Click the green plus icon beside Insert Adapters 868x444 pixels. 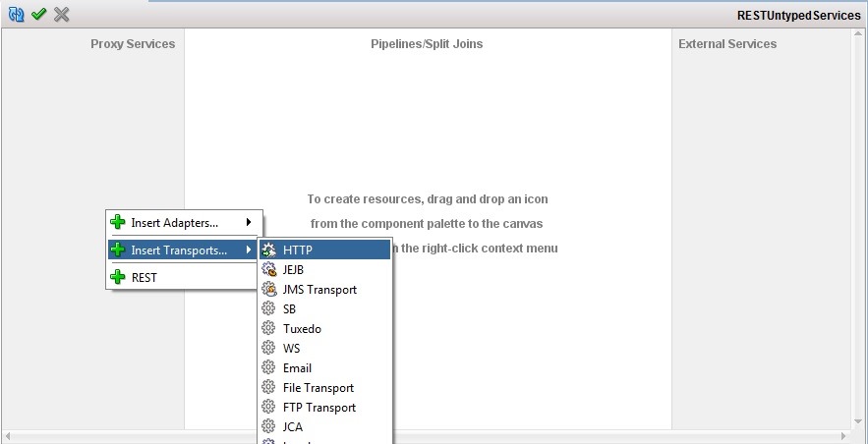118,223
